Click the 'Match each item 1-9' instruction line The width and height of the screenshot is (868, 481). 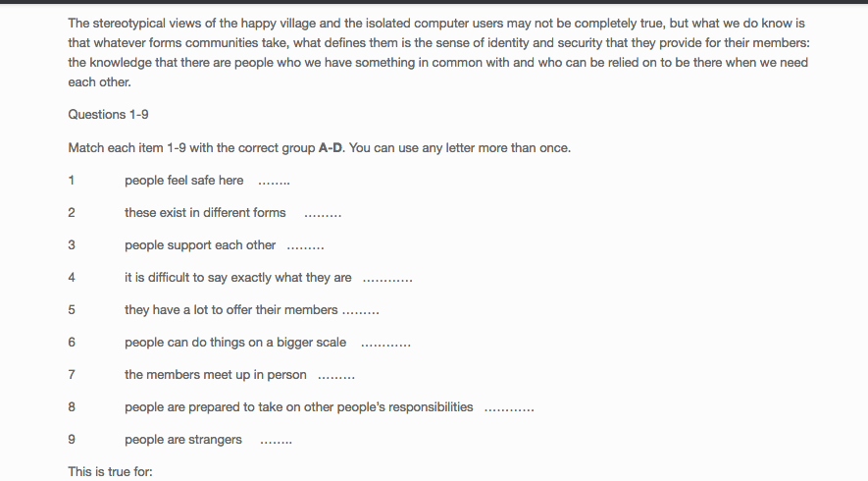320,148
